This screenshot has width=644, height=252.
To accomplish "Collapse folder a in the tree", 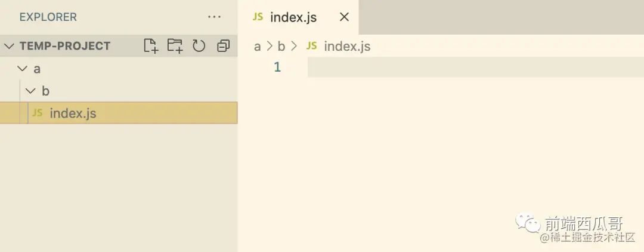I will (22, 68).
